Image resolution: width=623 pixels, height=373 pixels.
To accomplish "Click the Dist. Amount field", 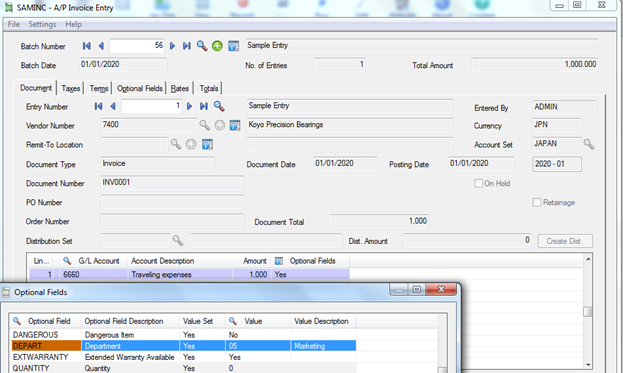I will 467,240.
